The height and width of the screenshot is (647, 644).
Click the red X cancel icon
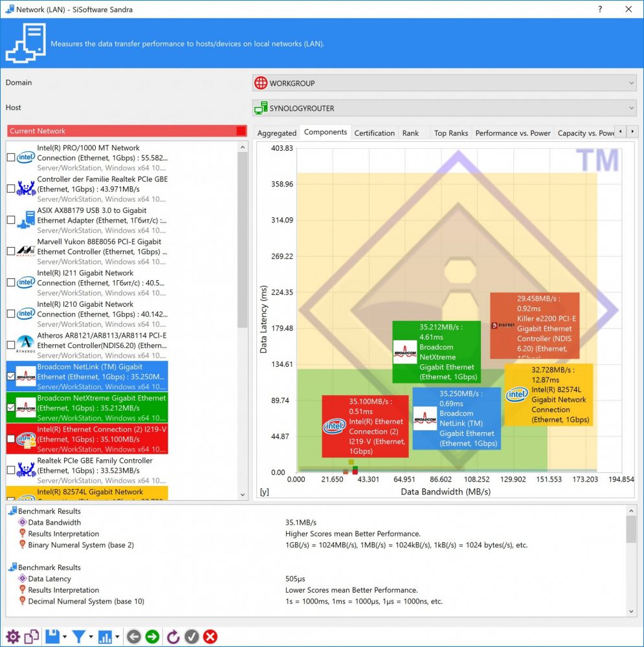click(210, 637)
